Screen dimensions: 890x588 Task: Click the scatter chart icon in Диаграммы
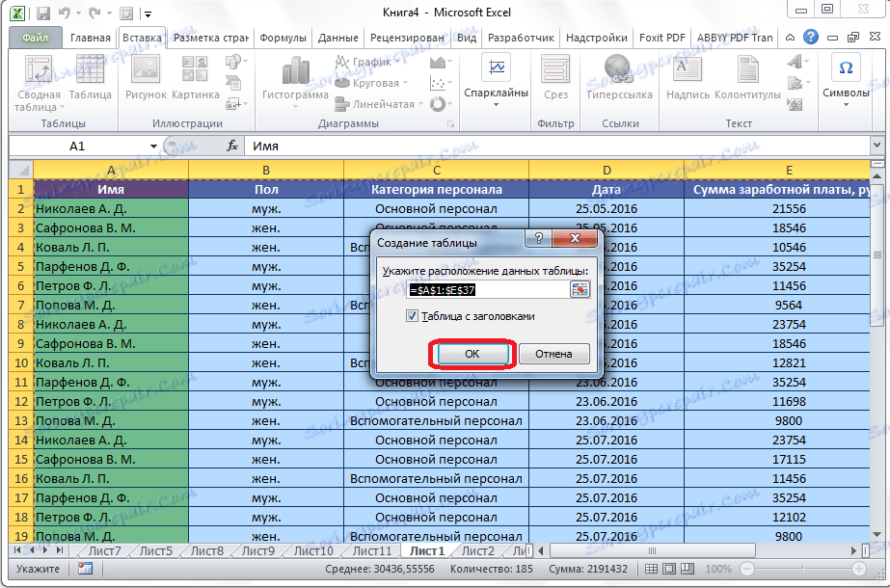click(x=437, y=84)
